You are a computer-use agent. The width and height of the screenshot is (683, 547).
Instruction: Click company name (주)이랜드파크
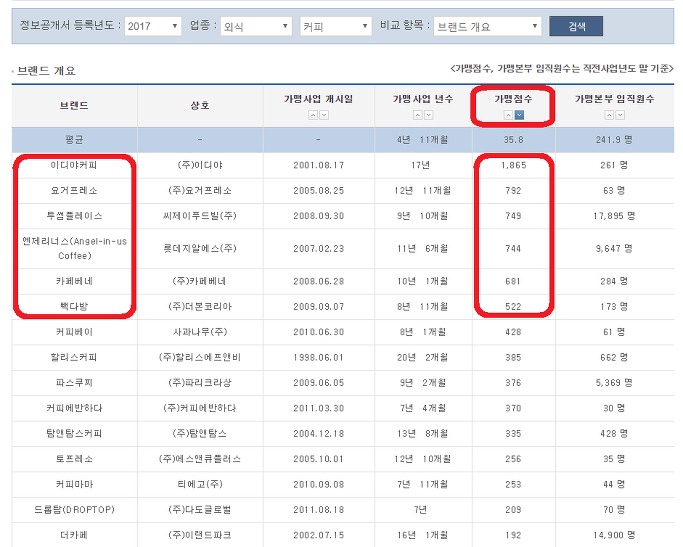200,534
